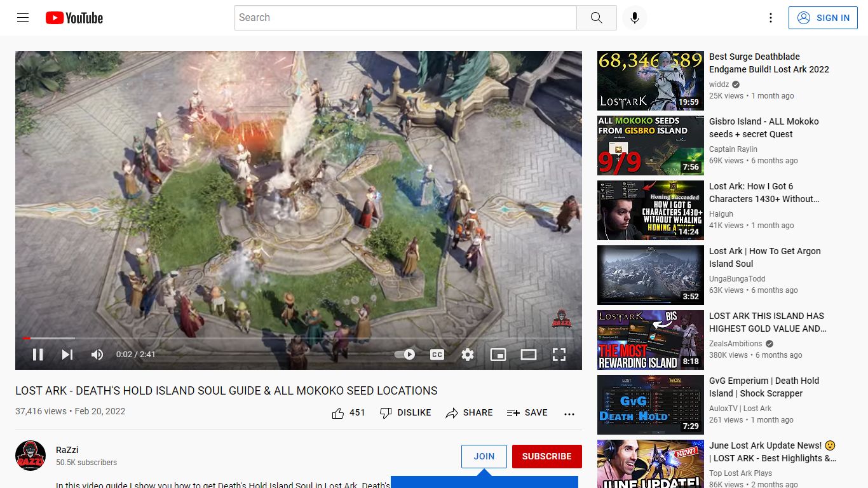The width and height of the screenshot is (868, 488).
Task: Share this video
Action: [469, 413]
